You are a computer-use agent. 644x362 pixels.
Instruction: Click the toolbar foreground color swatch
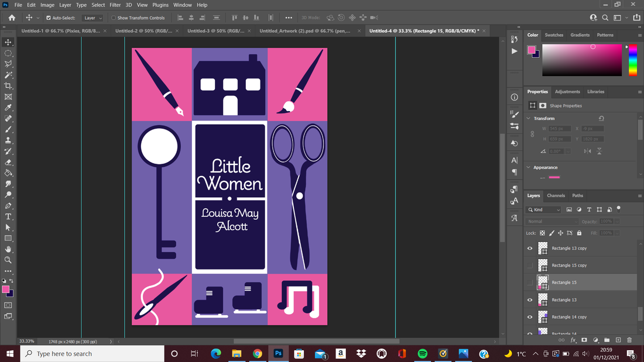(6, 289)
